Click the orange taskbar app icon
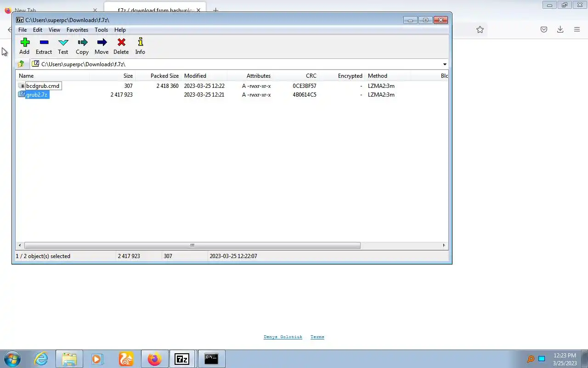588x368 pixels. 126,359
